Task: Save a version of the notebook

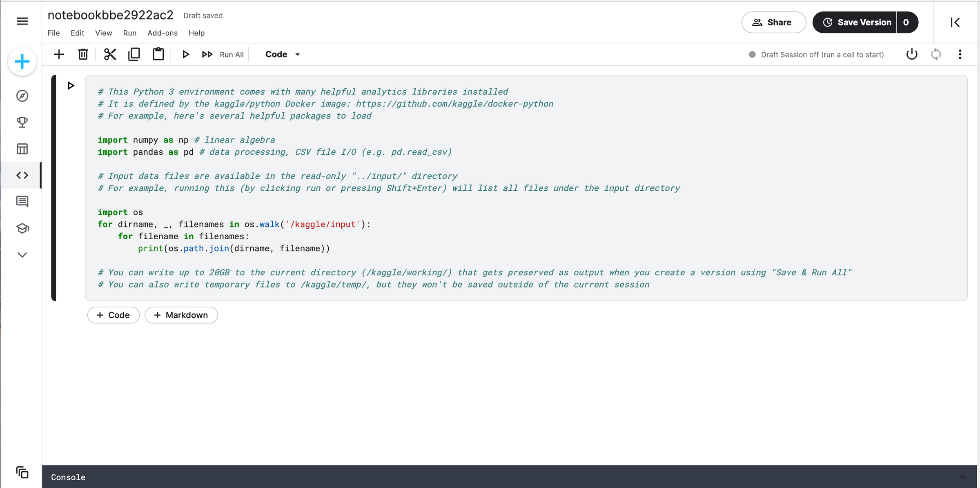Action: coord(857,22)
